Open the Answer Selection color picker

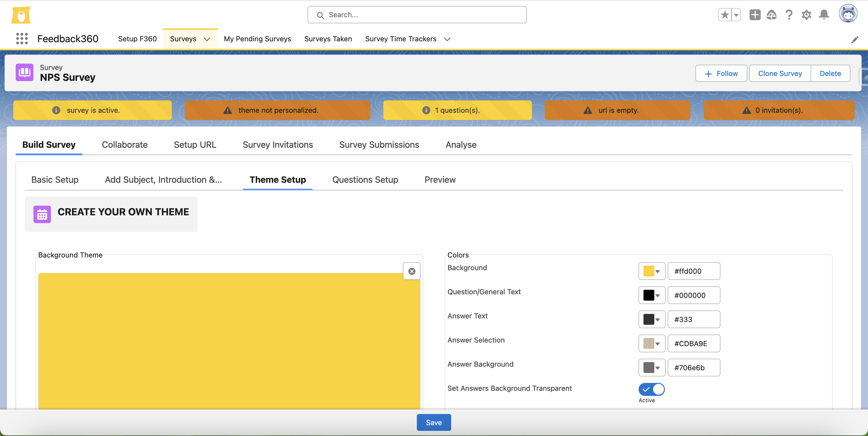point(651,344)
